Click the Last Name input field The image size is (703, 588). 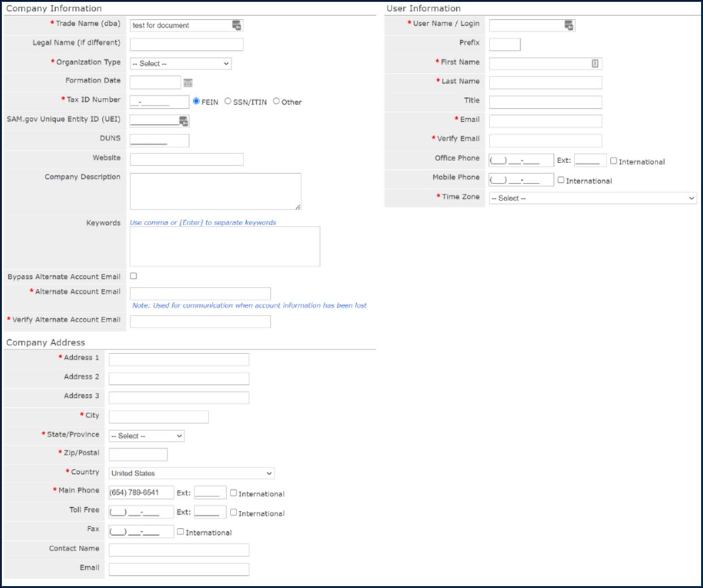(546, 83)
